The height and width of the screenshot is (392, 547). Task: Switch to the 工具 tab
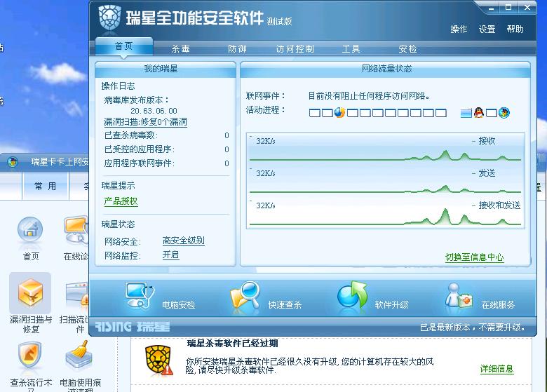coord(351,49)
